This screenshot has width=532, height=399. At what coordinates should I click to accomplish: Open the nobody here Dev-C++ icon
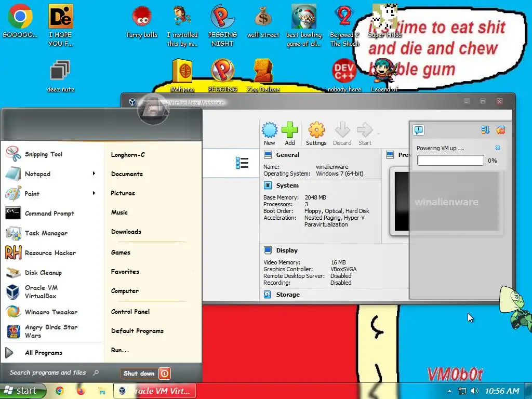(344, 75)
